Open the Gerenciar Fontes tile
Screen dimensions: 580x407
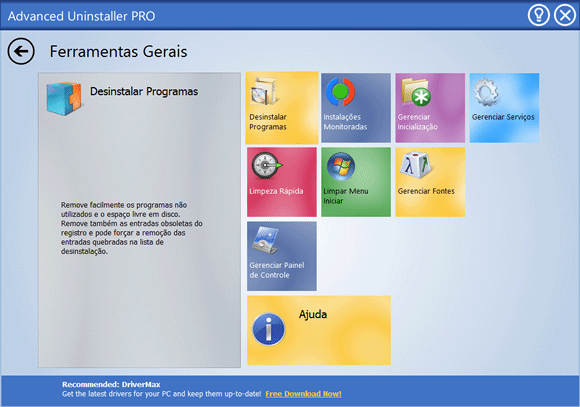(x=430, y=182)
